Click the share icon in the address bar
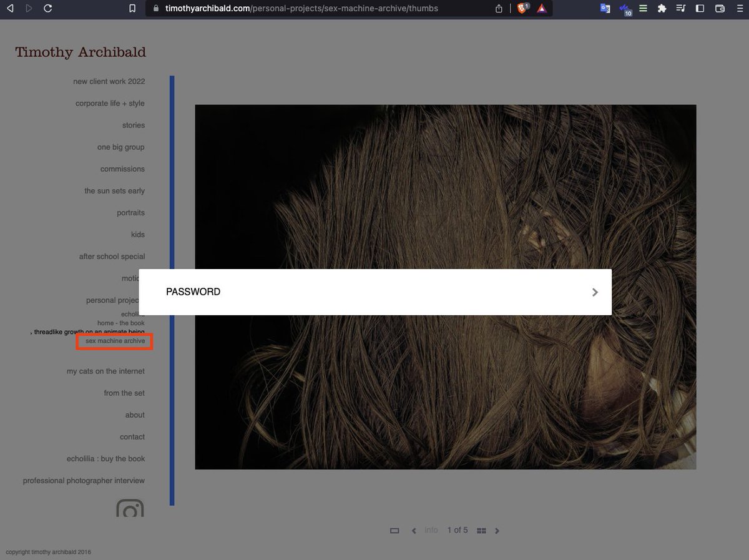Screen dimensions: 749x560 point(499,9)
